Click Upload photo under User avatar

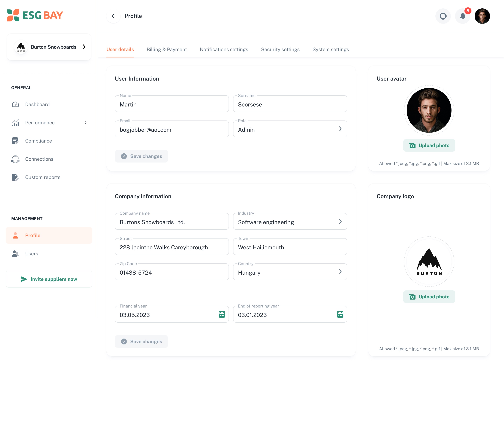pos(429,146)
